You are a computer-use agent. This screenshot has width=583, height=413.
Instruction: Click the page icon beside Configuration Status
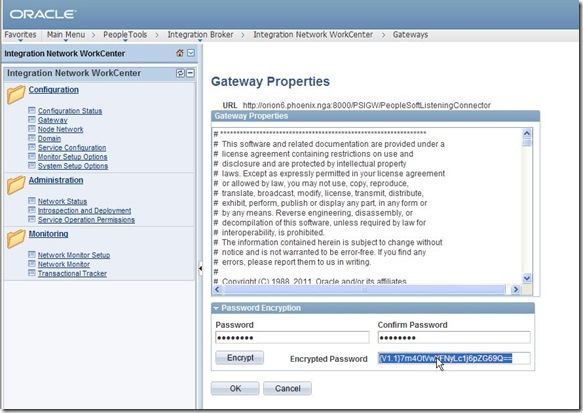tap(32, 110)
